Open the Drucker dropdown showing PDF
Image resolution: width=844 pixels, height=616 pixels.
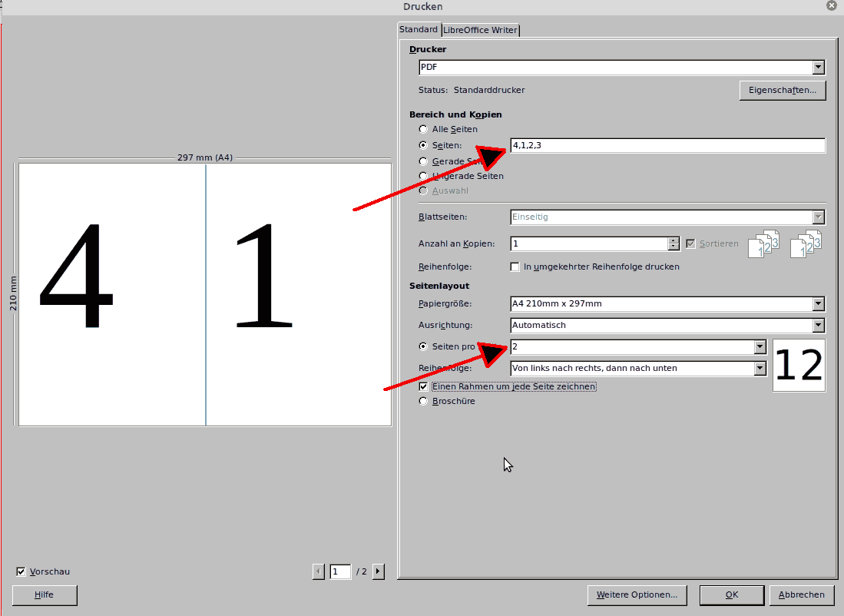(818, 67)
